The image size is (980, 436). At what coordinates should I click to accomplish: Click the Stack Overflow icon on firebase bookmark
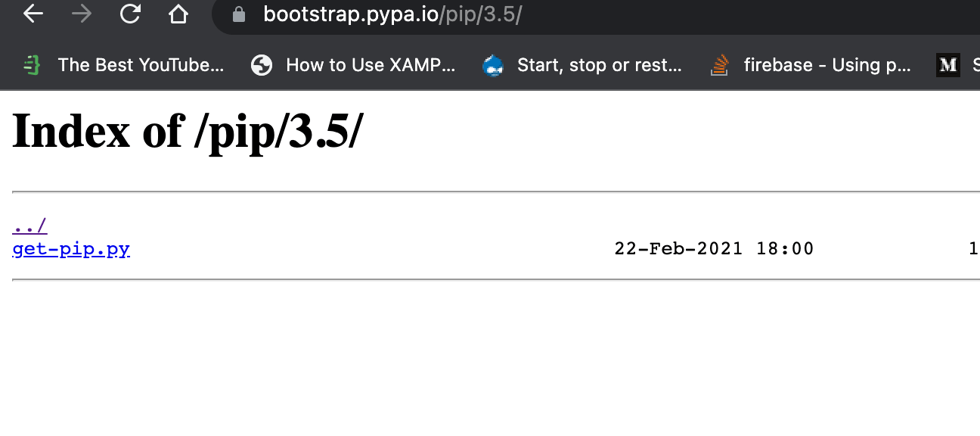[718, 65]
